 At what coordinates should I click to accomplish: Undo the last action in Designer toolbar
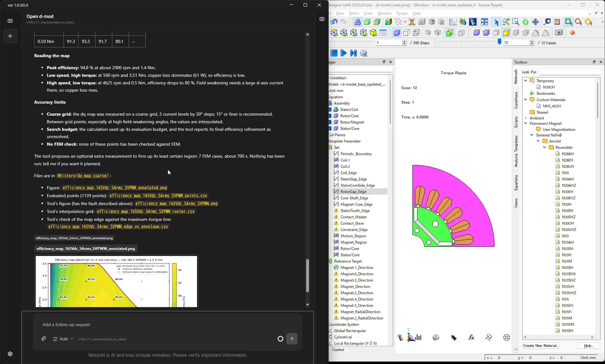pos(334,22)
